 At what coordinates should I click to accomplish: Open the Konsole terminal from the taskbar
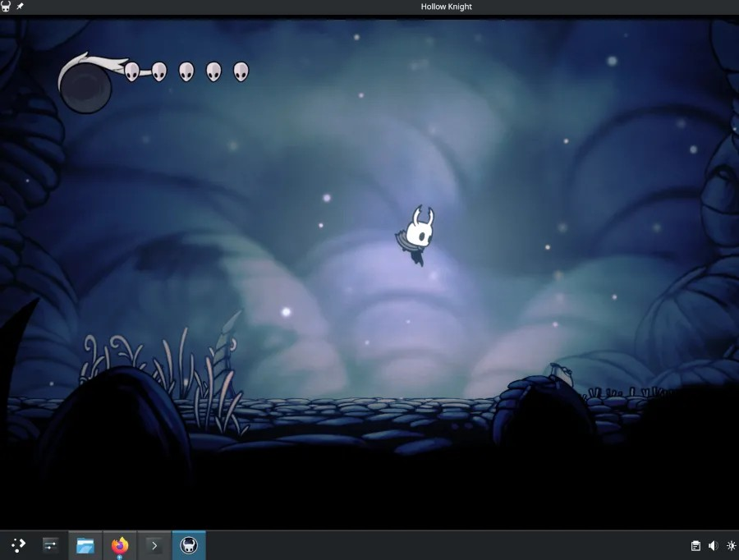point(154,544)
